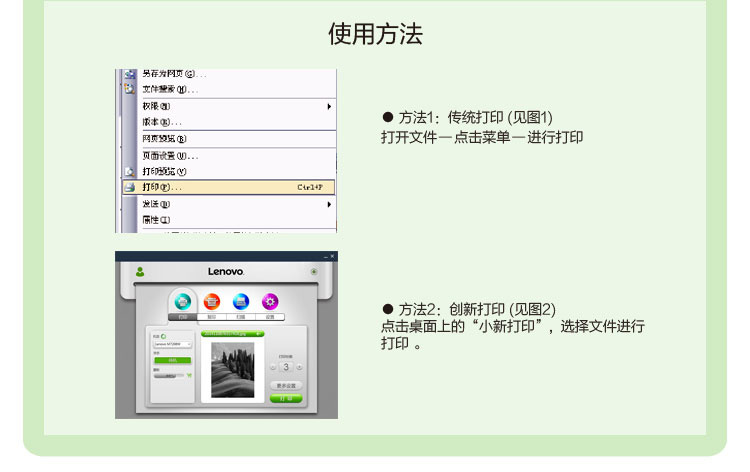Viewport: 750px width, 472px height.
Task: Expand the 发送(D) submenu arrow
Action: (x=329, y=204)
